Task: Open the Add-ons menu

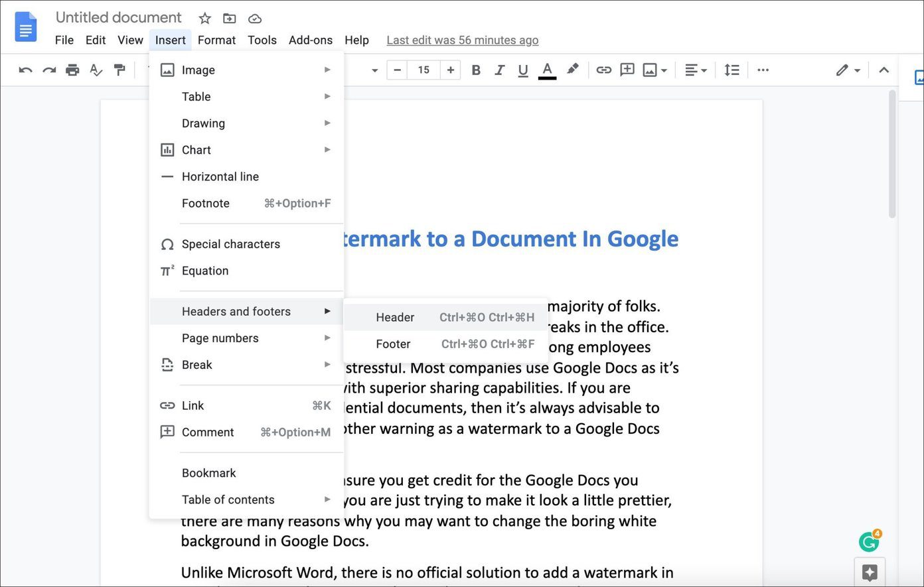Action: click(x=311, y=40)
